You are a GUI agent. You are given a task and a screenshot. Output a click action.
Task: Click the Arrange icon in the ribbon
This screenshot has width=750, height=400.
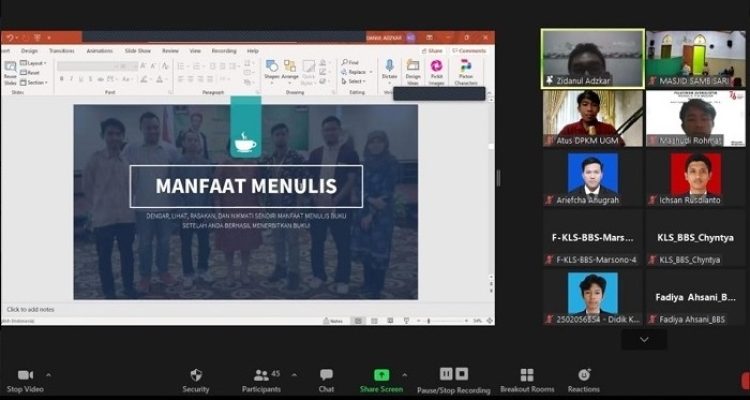pyautogui.click(x=290, y=66)
